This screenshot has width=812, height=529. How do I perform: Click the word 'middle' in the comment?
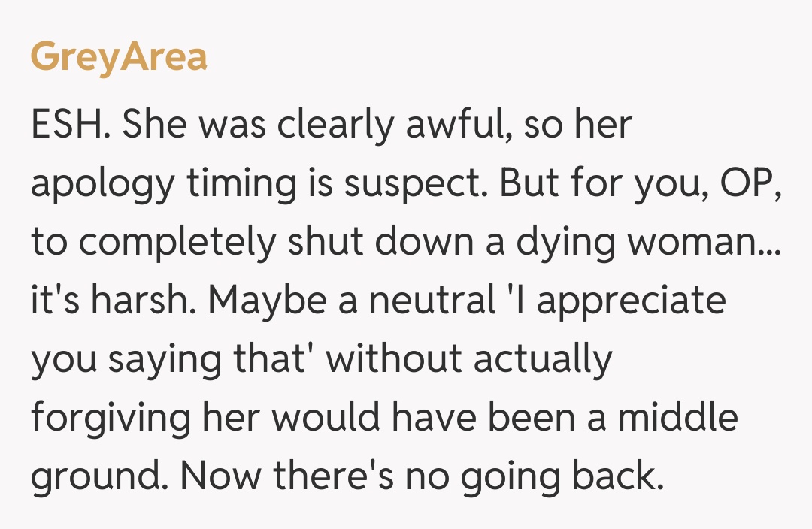677,419
